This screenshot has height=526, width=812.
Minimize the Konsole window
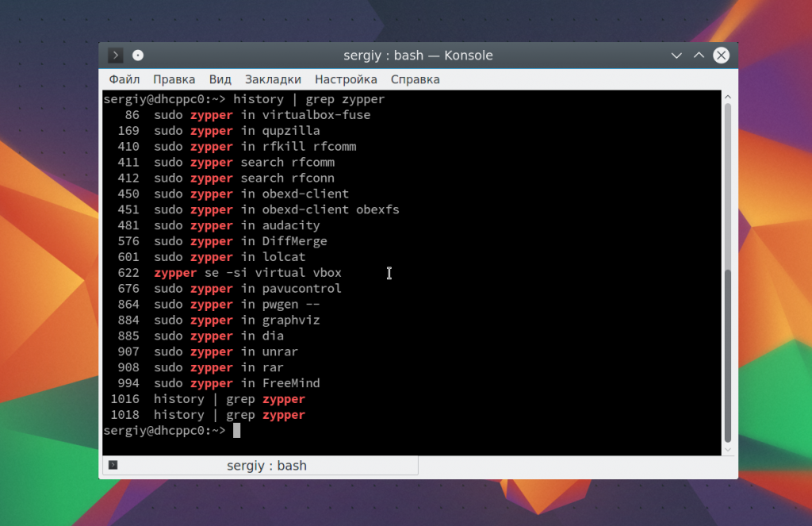click(x=676, y=56)
